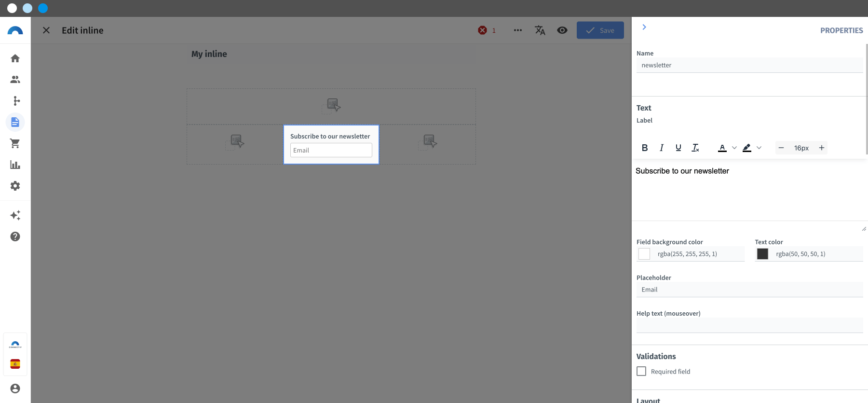
Task: Open the Text color swatch
Action: [762, 254]
